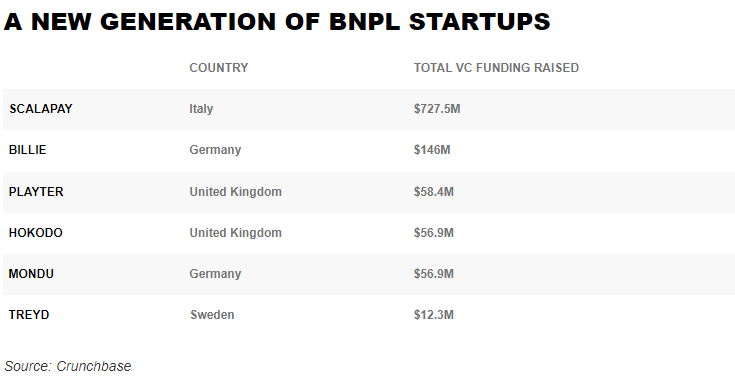Click the COUNTRY column header
Viewport: 735px width, 377px height.
(x=219, y=68)
